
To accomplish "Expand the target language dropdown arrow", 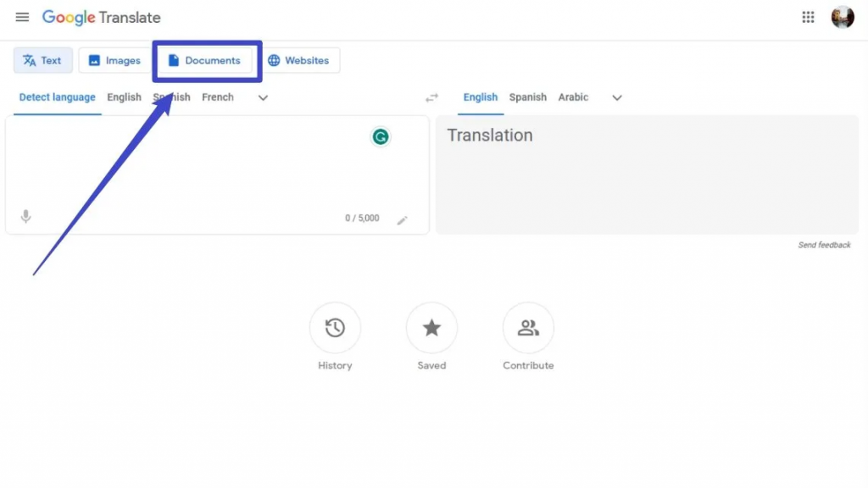I will click(617, 98).
